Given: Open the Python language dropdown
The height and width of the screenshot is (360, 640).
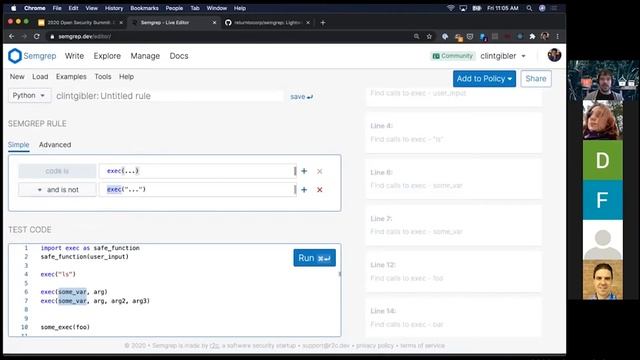Looking at the screenshot, I should pyautogui.click(x=29, y=96).
